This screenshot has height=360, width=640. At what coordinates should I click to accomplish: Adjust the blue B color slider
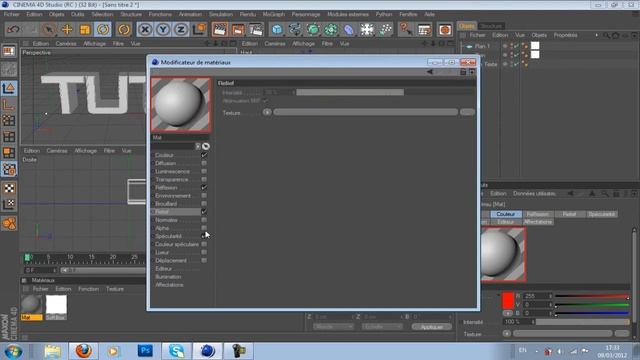(x=592, y=313)
